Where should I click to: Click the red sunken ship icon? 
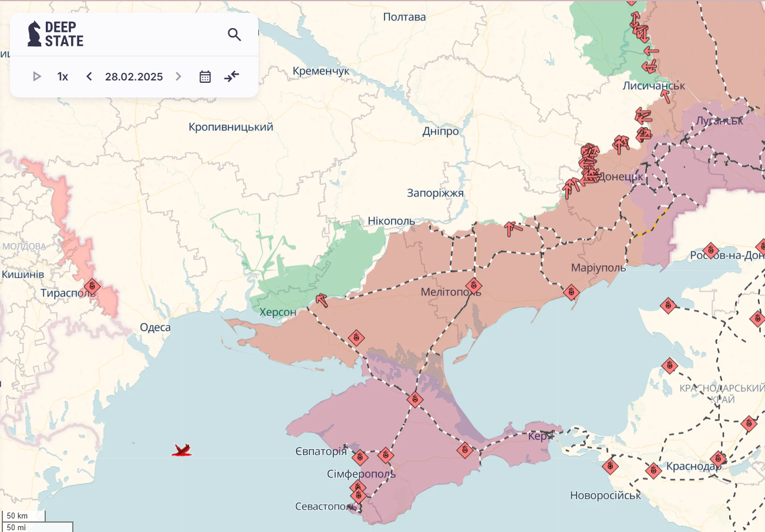point(183,450)
